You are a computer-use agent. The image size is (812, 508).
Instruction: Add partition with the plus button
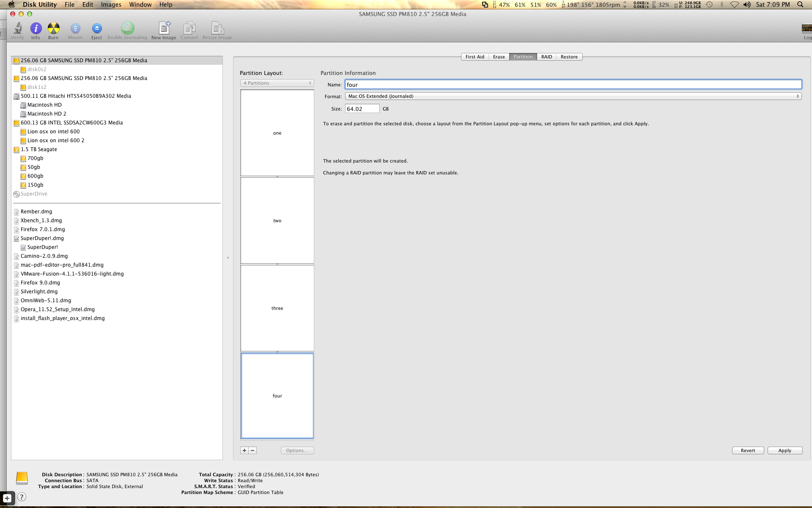click(244, 450)
